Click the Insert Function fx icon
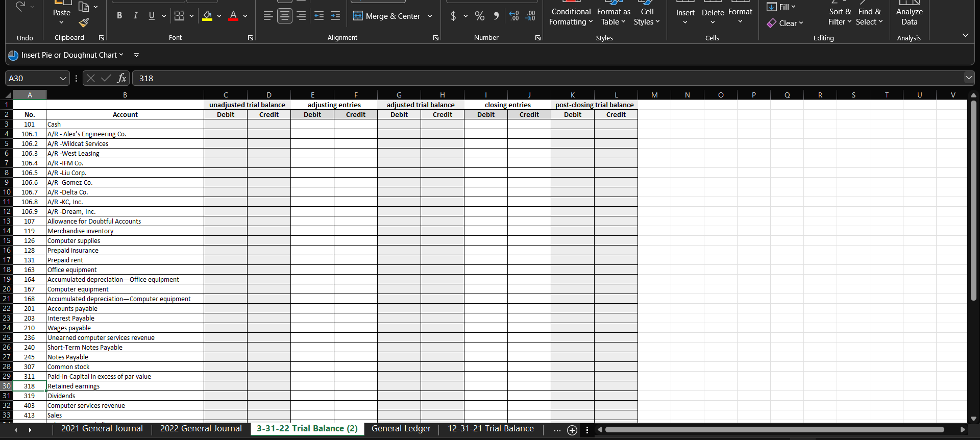This screenshot has width=980, height=440. point(121,78)
